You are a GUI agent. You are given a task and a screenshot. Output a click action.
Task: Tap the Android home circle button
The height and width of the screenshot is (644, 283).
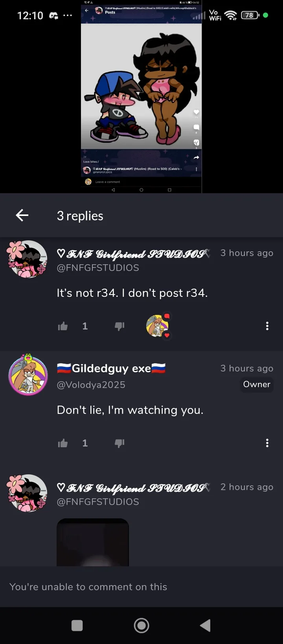coord(141,626)
